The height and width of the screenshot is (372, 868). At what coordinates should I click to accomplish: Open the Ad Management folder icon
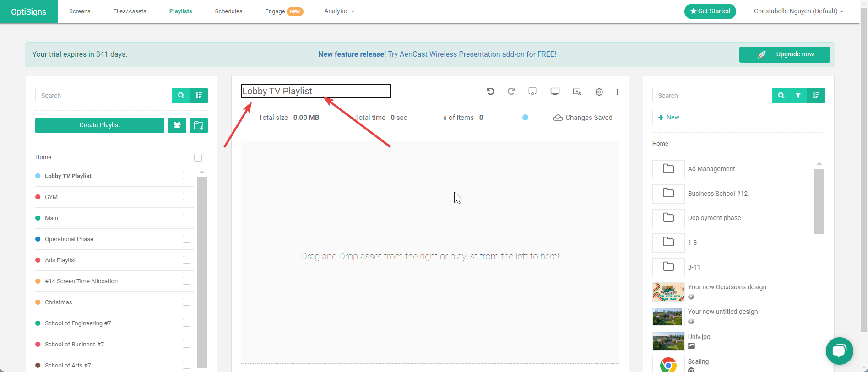point(668,169)
